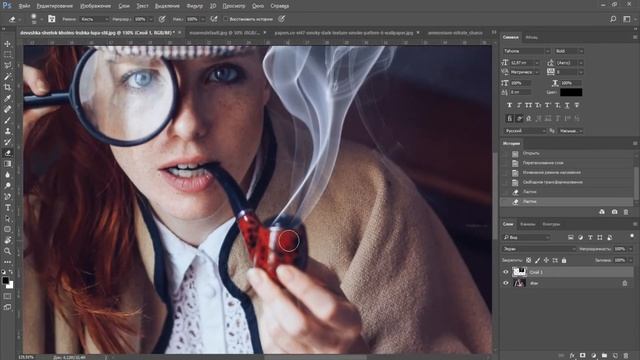Select the Clone Stamp tool
Viewport: 640px width, 360px height.
7,131
